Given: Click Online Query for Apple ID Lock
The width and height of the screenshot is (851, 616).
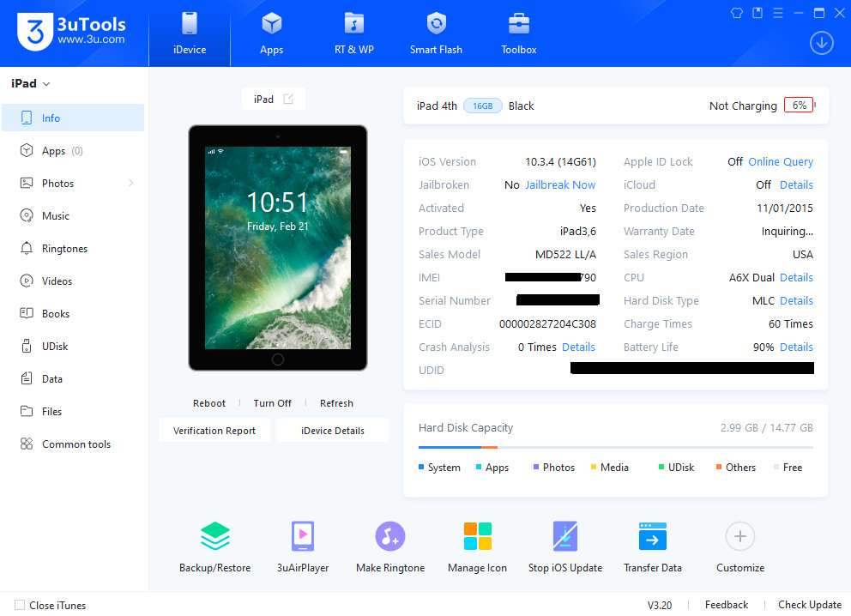Looking at the screenshot, I should pyautogui.click(x=781, y=161).
